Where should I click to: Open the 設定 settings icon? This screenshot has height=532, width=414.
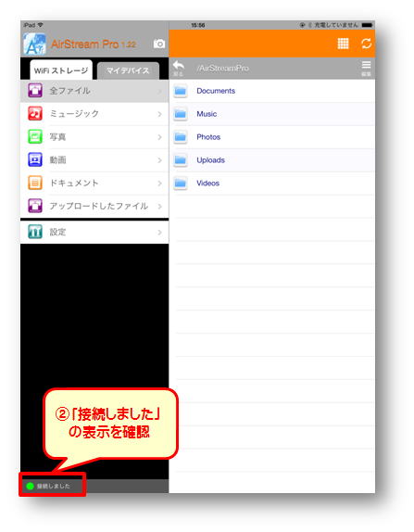(35, 232)
